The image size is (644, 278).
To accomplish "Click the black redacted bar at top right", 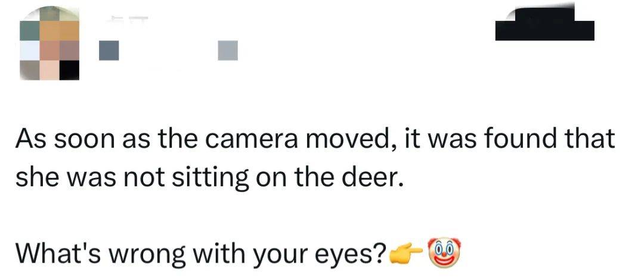I will pos(544,25).
